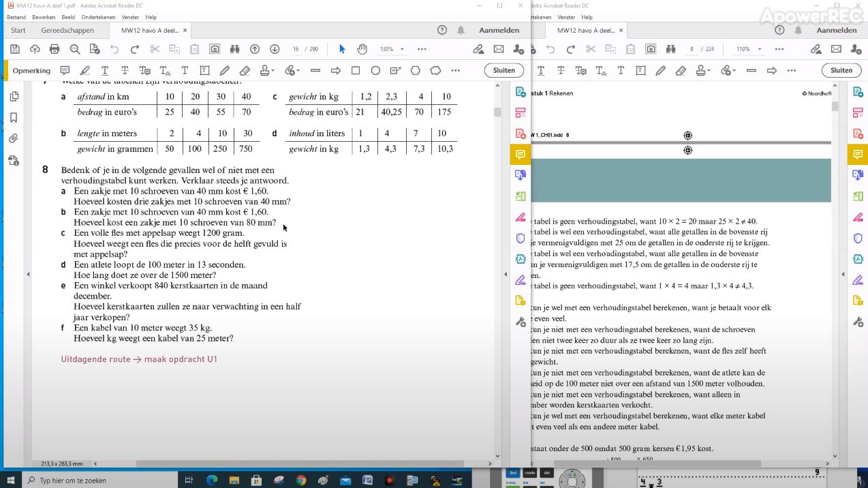Open find binoculars in left window
868x488 pixels.
pos(234,49)
